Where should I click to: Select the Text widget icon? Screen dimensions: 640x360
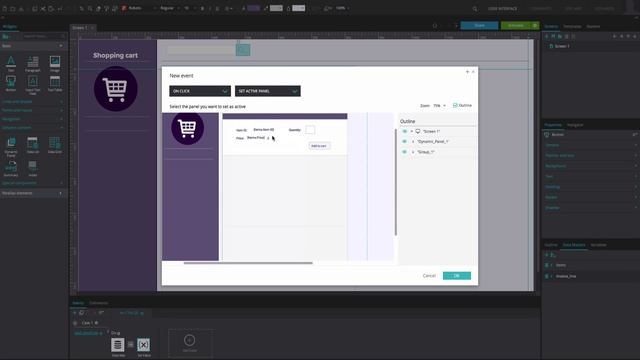(x=11, y=62)
